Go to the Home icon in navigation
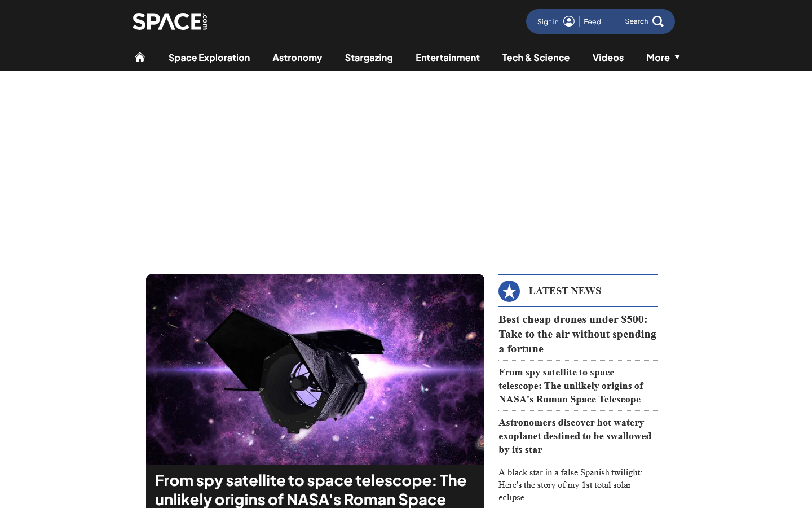812x508 pixels. pos(140,57)
